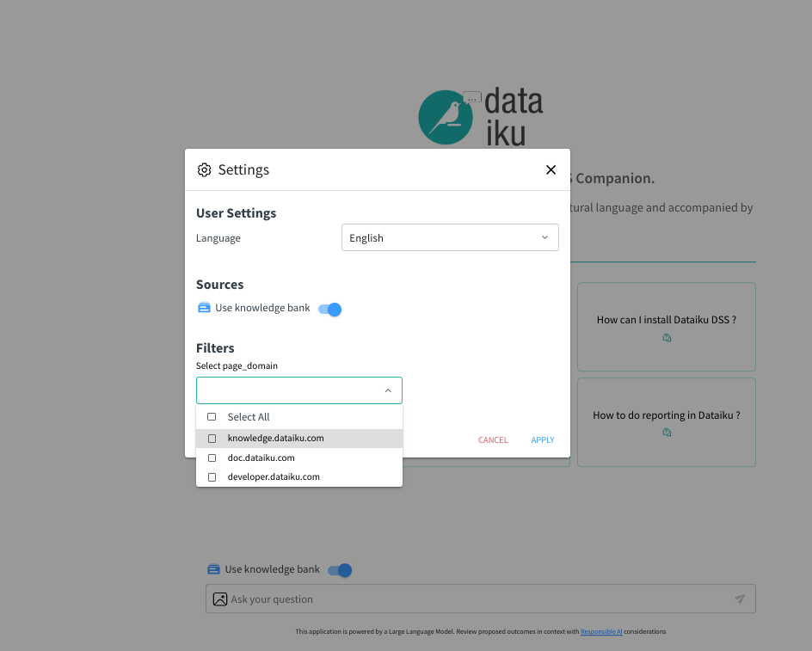Click the 'Sources' heading

219,285
